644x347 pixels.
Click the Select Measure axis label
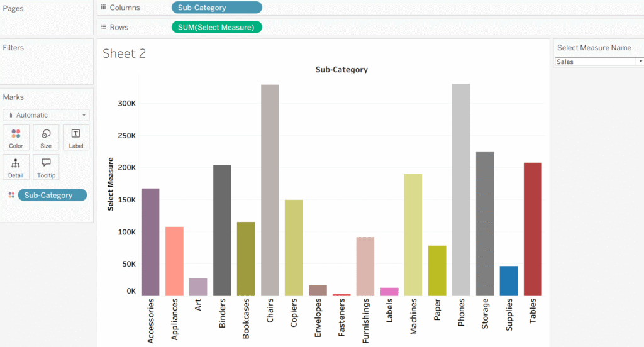[111, 184]
